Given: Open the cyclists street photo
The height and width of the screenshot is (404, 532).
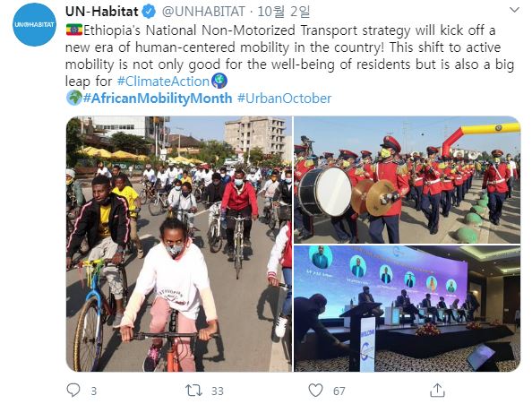Looking at the screenshot, I should pyautogui.click(x=179, y=244).
